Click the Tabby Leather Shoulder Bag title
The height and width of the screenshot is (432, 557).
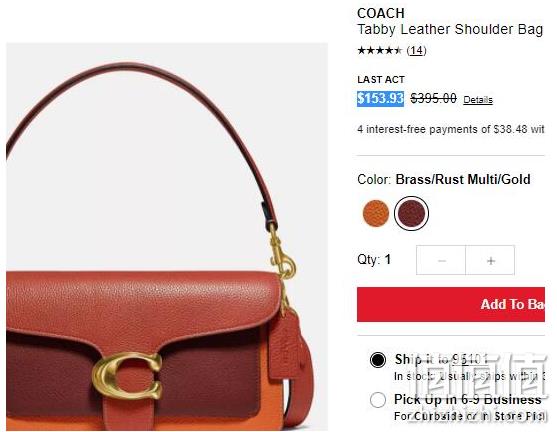click(450, 29)
